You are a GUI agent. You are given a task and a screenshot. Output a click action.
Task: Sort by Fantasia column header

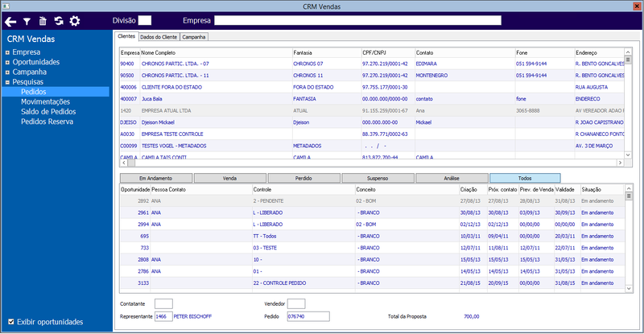click(x=303, y=52)
